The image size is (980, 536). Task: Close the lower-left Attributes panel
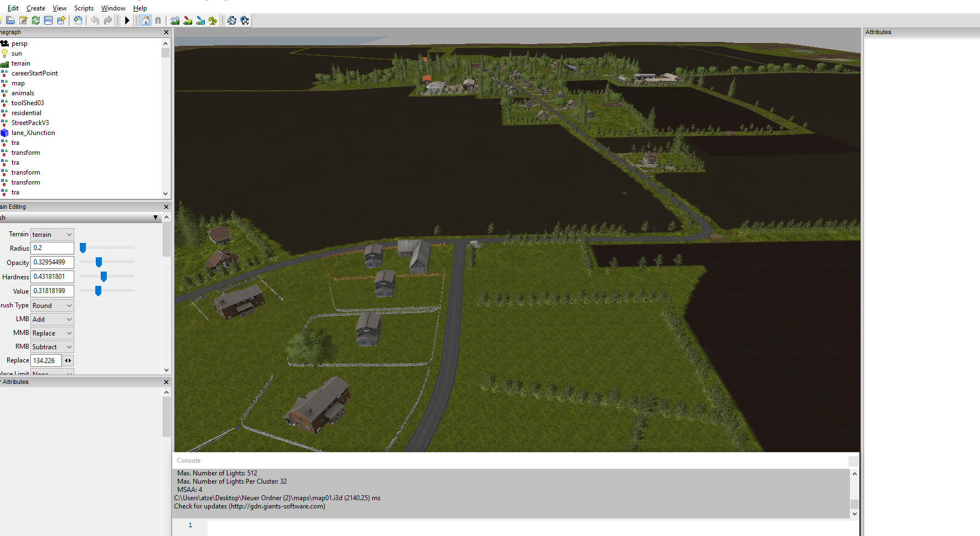(166, 382)
